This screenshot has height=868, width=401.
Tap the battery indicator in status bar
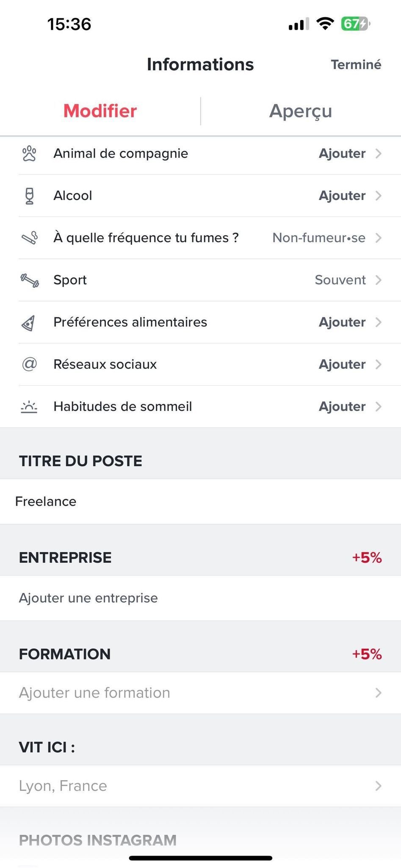(355, 24)
